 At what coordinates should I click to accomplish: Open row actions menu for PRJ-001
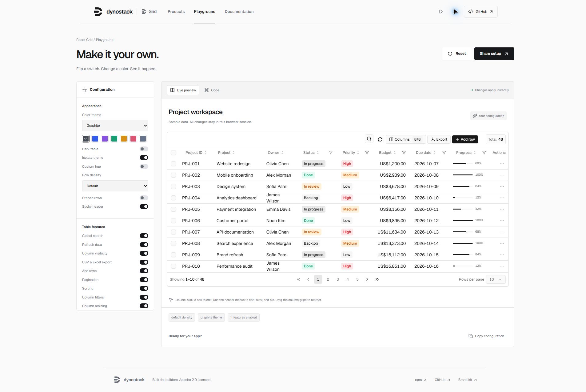point(502,164)
